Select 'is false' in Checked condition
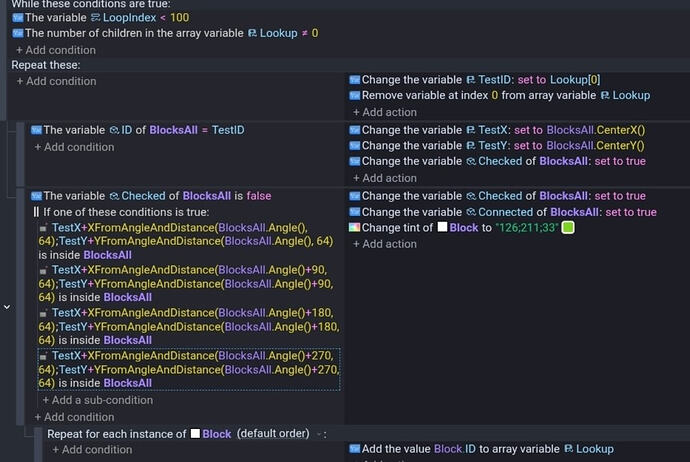Image resolution: width=690 pixels, height=462 pixels. (x=253, y=196)
